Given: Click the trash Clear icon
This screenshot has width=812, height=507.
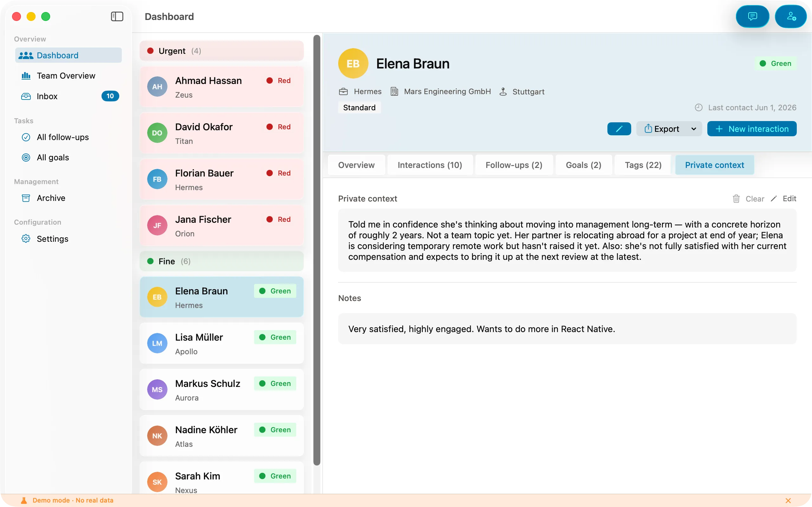Looking at the screenshot, I should (x=736, y=199).
